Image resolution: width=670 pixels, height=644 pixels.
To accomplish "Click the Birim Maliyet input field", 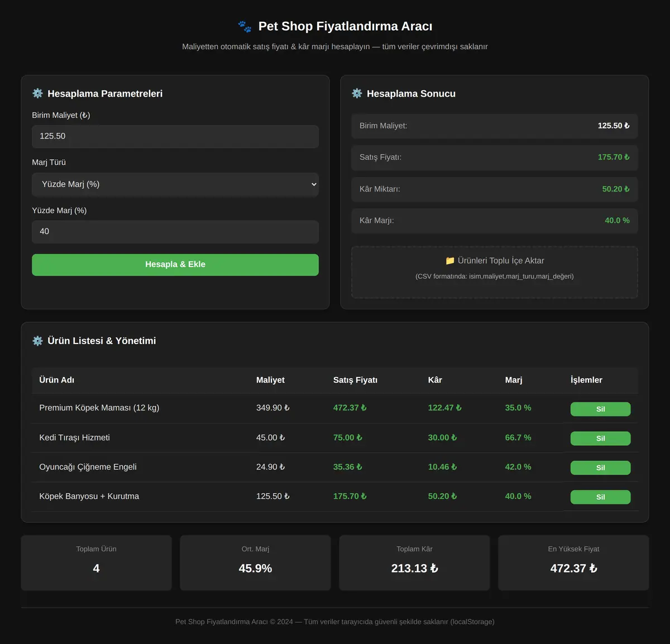I will tap(175, 136).
